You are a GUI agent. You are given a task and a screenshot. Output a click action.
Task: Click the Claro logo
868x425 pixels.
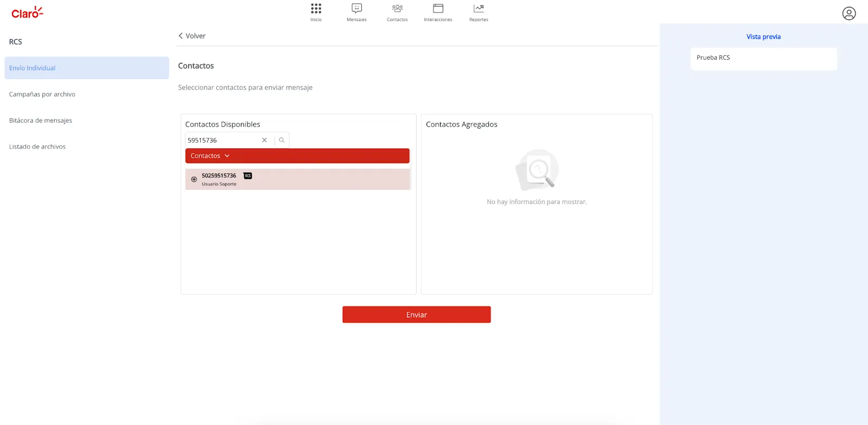point(27,12)
